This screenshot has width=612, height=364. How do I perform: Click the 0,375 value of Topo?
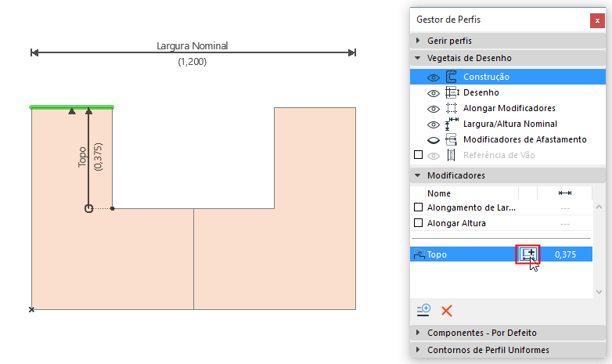pos(565,254)
